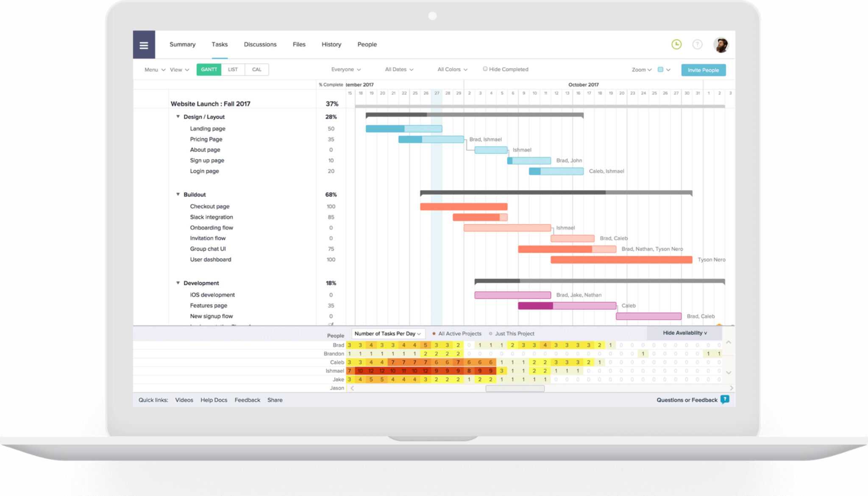Click the zoom control icon on toolbar
This screenshot has height=496, width=868.
(641, 70)
